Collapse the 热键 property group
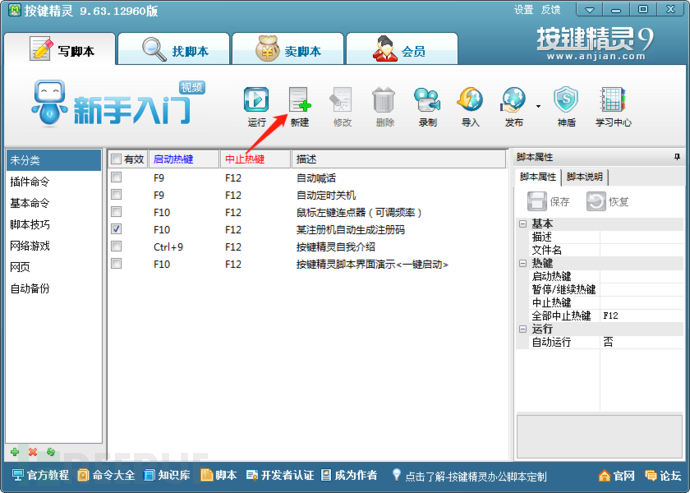 click(x=523, y=263)
